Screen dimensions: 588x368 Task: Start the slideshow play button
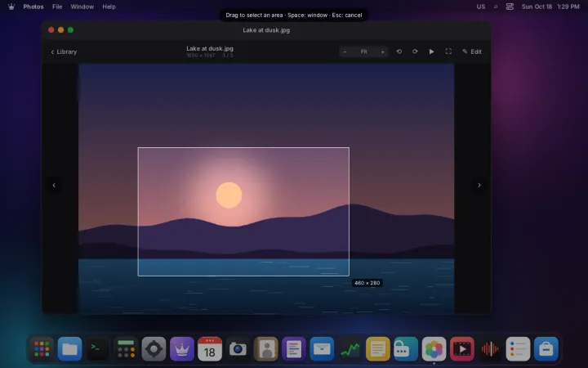(x=432, y=52)
